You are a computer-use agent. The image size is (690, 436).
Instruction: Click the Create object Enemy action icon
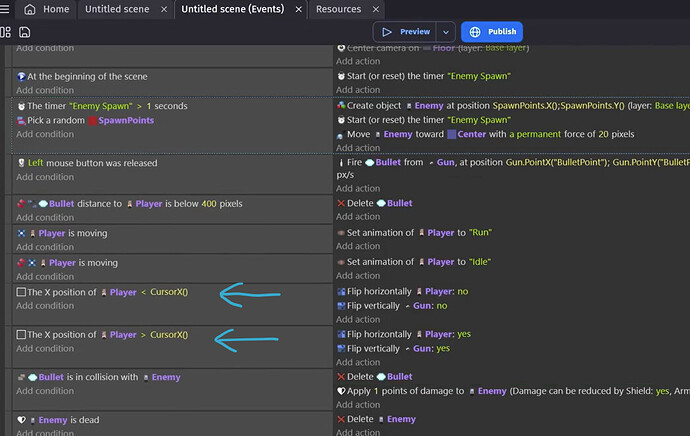click(342, 105)
